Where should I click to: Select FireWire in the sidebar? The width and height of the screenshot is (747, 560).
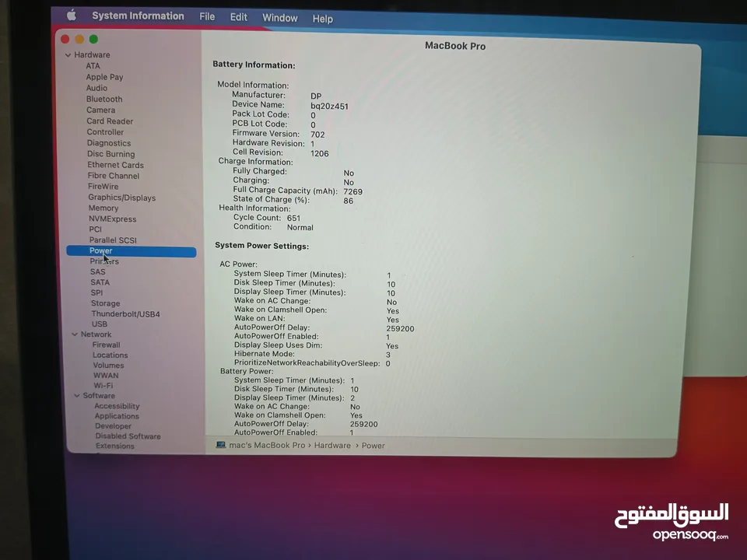103,186
